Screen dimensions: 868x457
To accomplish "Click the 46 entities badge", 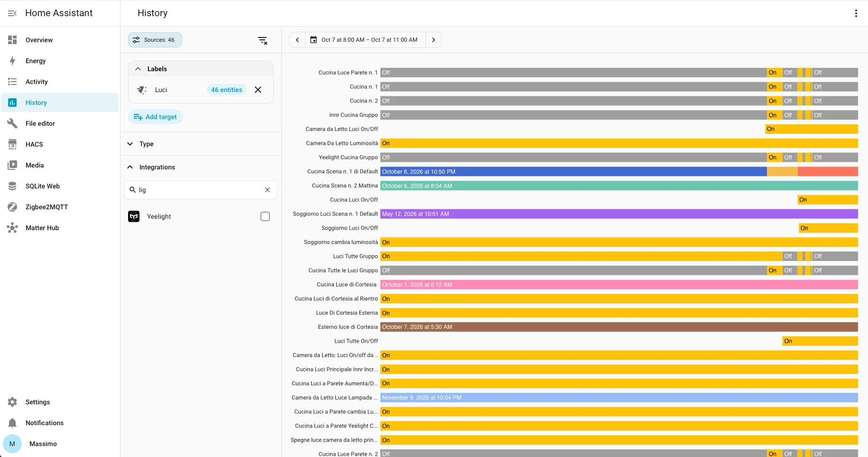I will (227, 90).
